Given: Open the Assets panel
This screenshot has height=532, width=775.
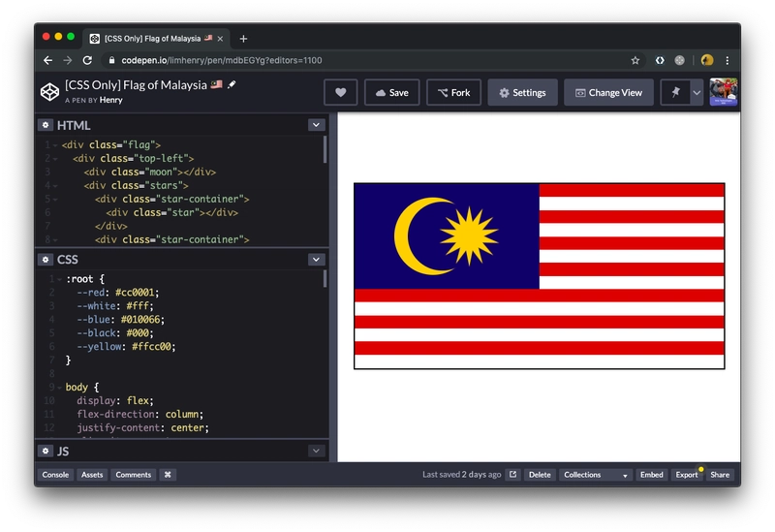Looking at the screenshot, I should (x=92, y=475).
